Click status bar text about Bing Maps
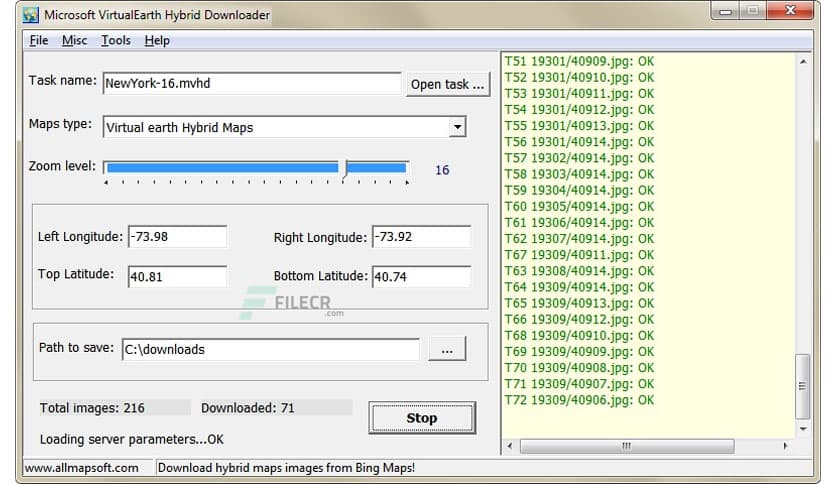The image size is (836, 484). [x=286, y=468]
